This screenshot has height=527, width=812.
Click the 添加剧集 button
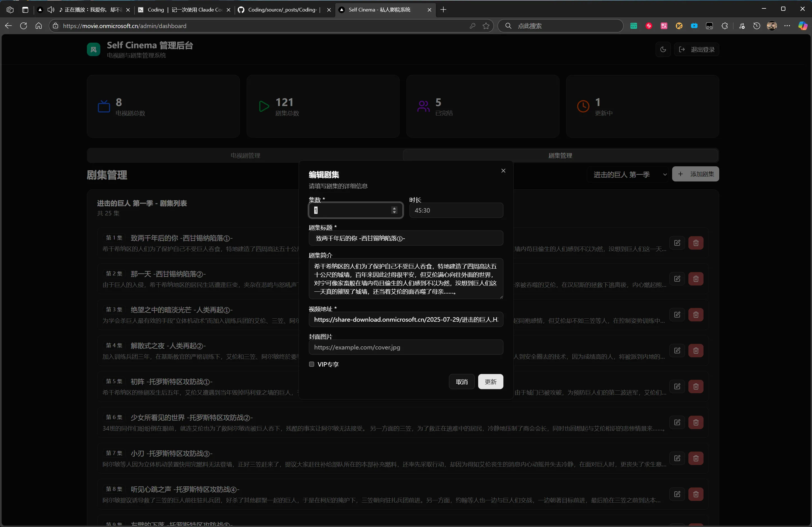click(695, 174)
